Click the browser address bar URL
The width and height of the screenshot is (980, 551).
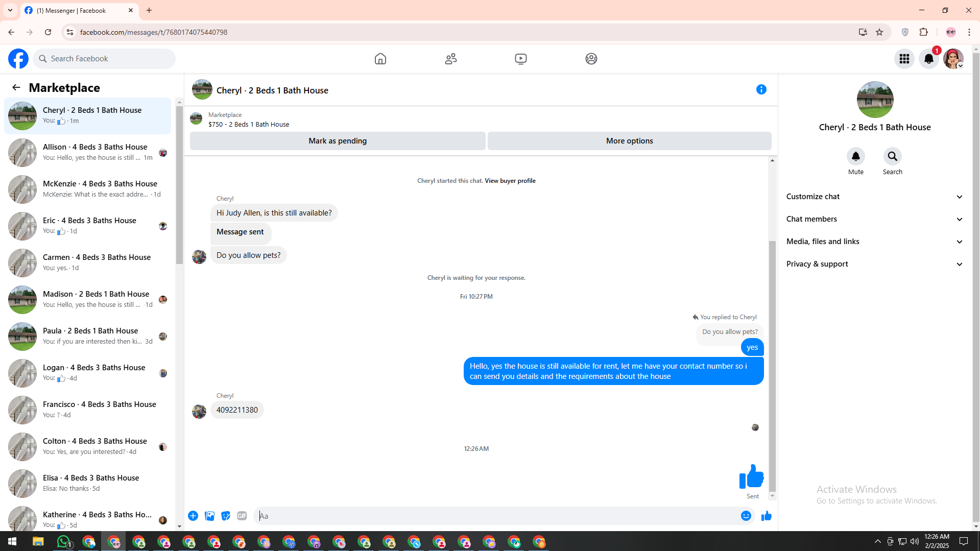(154, 32)
